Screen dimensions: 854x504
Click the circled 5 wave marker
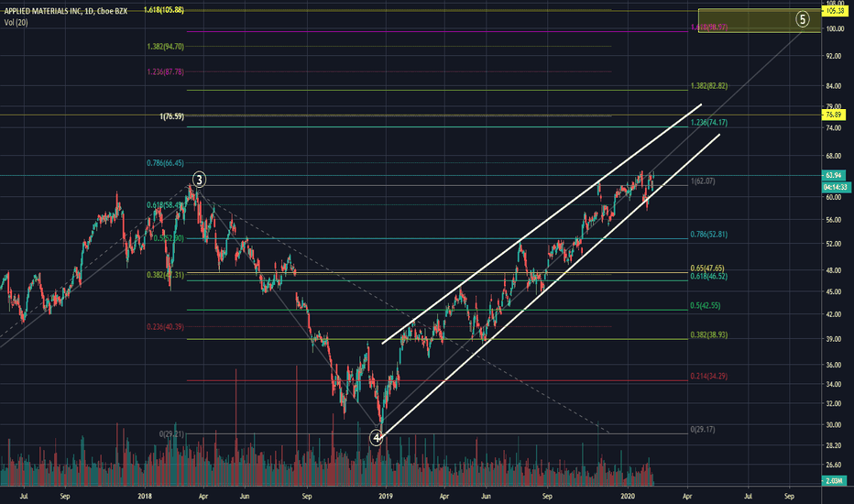point(803,19)
